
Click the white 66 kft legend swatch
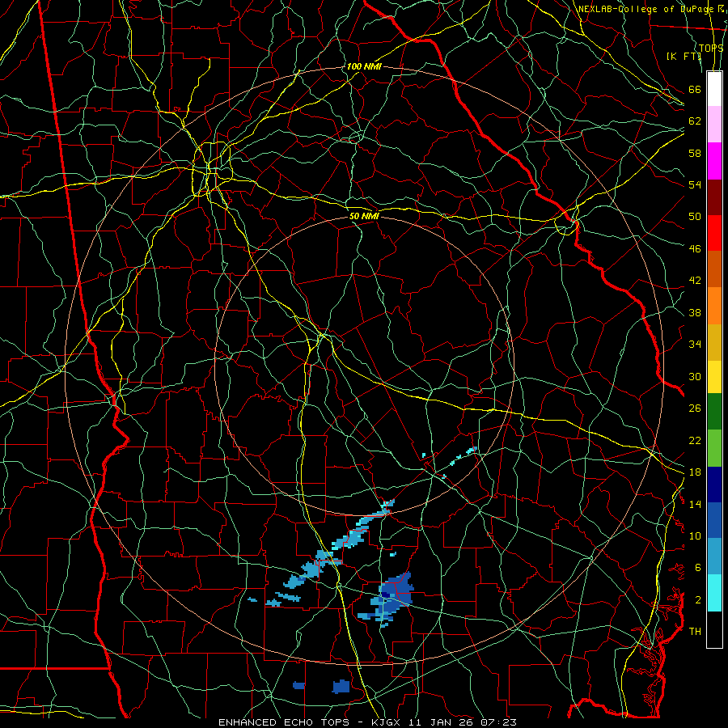(x=714, y=89)
